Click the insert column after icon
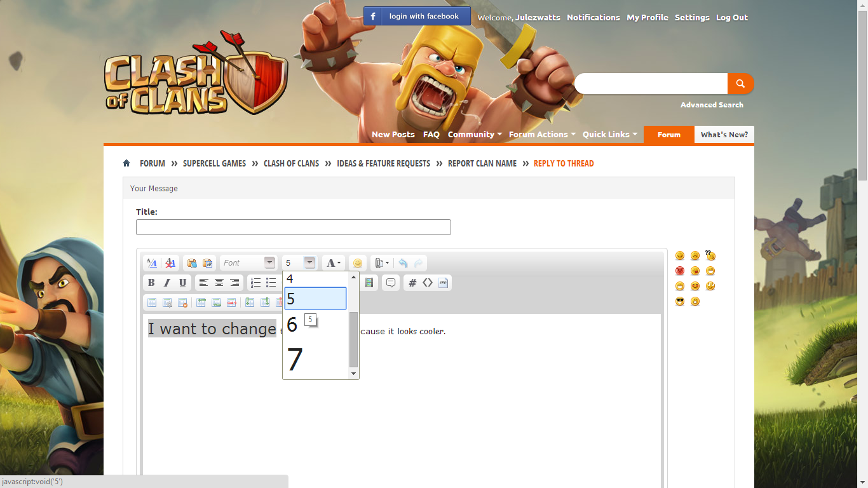 tap(265, 302)
